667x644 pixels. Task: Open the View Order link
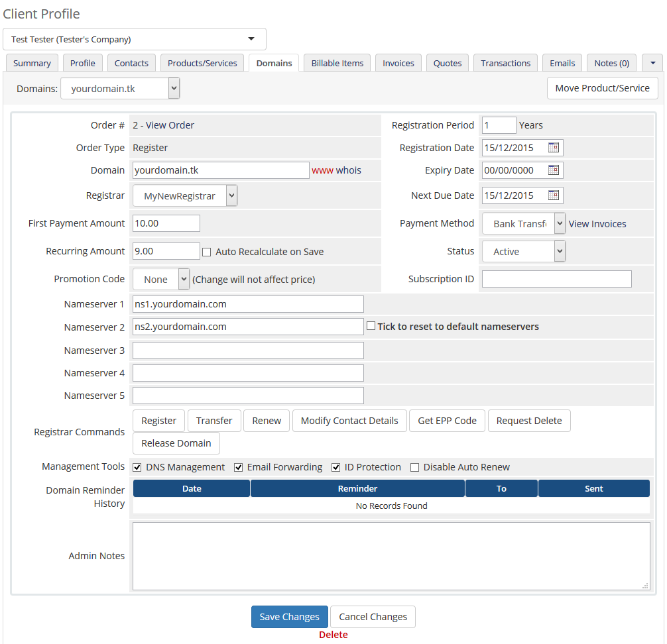click(x=170, y=125)
